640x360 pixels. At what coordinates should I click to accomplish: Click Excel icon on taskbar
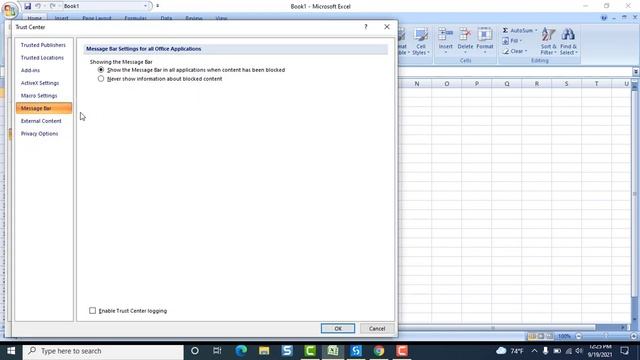[333, 351]
